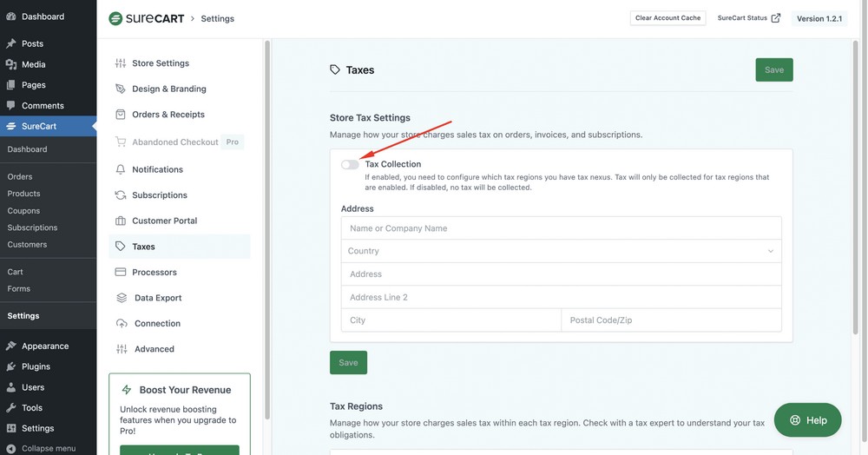Click the Version 1.2.1 label
The width and height of the screenshot is (868, 455).
819,19
